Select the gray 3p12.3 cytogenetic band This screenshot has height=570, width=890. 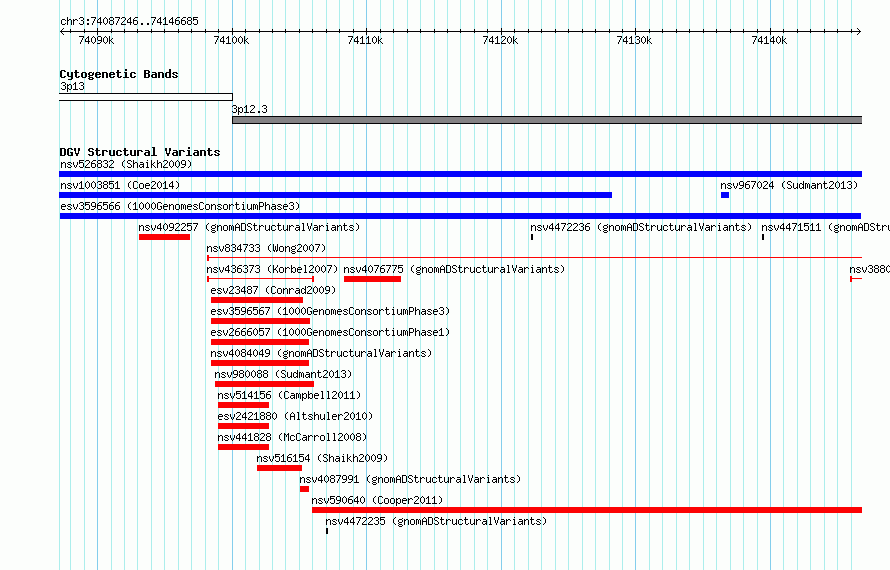tap(547, 120)
